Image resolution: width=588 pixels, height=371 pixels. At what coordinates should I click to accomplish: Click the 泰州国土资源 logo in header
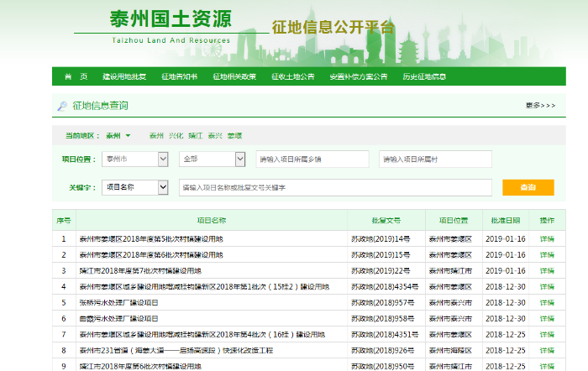pos(170,20)
